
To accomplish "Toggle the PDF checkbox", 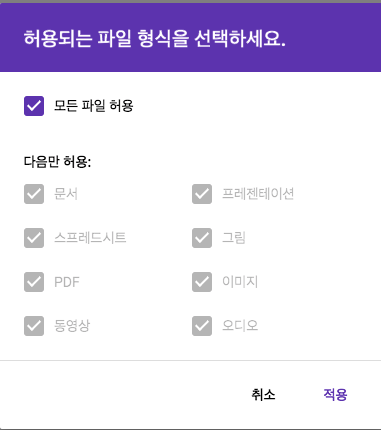I will pyautogui.click(x=34, y=282).
